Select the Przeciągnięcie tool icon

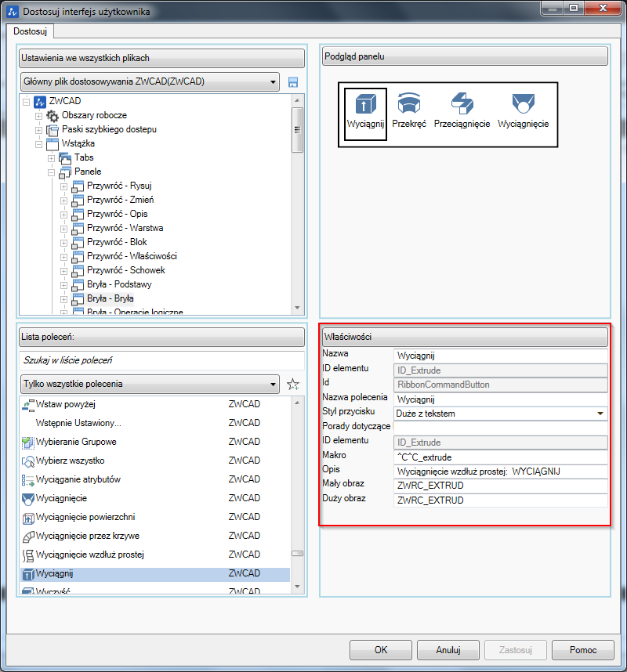462,105
